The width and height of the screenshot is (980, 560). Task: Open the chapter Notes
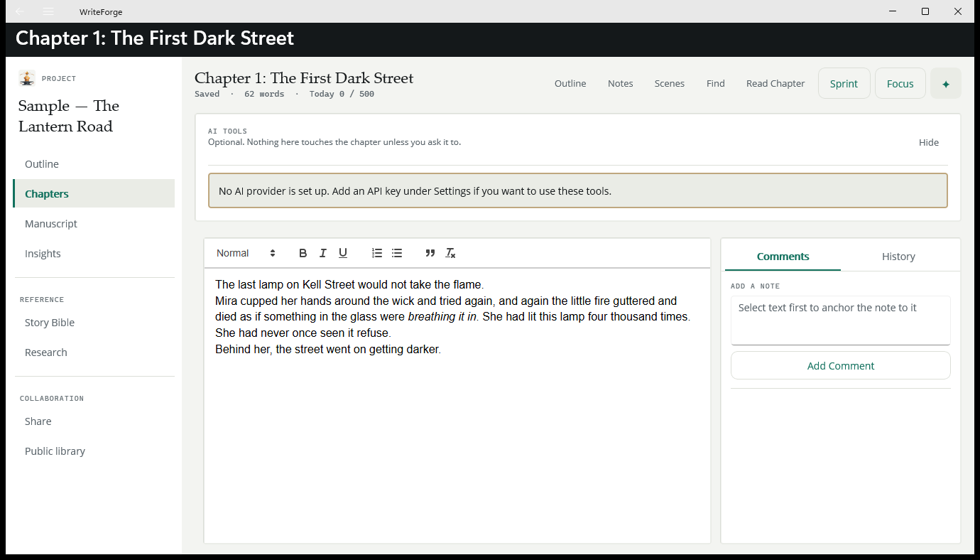[x=620, y=84]
